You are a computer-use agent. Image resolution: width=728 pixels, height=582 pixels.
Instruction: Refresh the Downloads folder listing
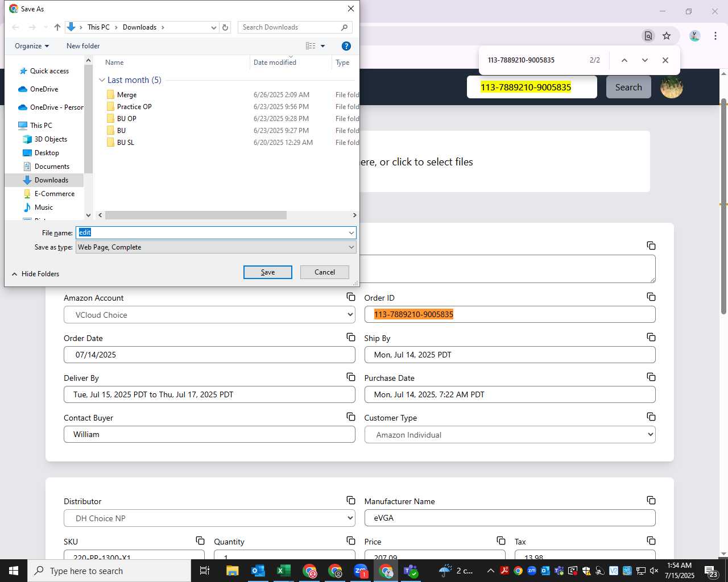point(225,27)
